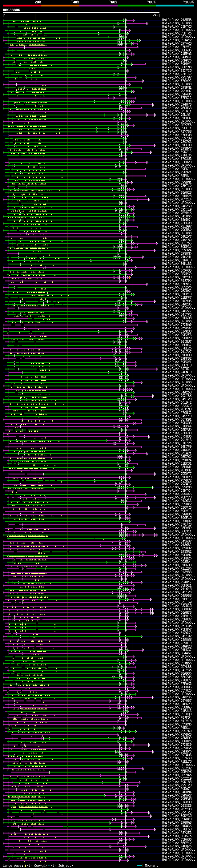Open hit UniRef100_C4IYP5
This screenshot has height=868, width=197.
176,314
